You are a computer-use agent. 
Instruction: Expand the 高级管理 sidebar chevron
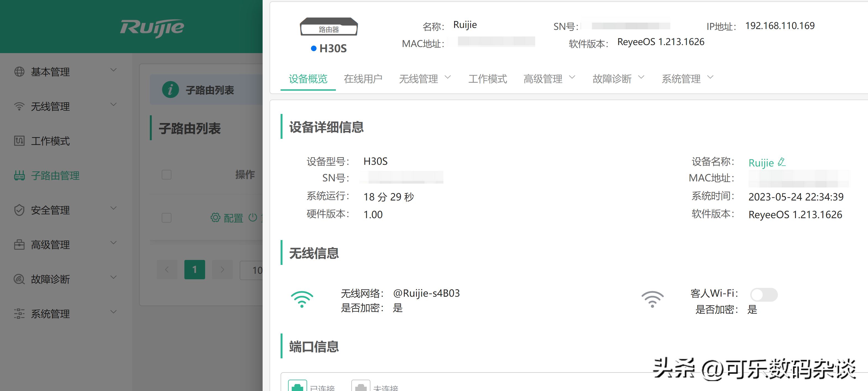(x=114, y=243)
